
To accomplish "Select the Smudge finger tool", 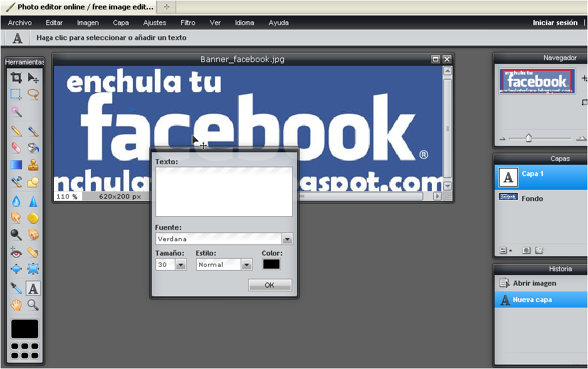I will click(x=16, y=217).
